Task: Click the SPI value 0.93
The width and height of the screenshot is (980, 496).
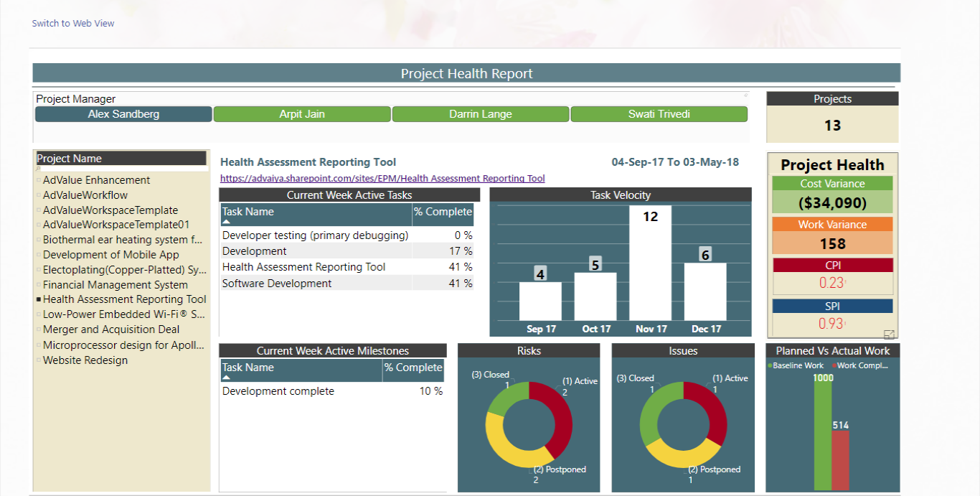Action: pyautogui.click(x=832, y=323)
